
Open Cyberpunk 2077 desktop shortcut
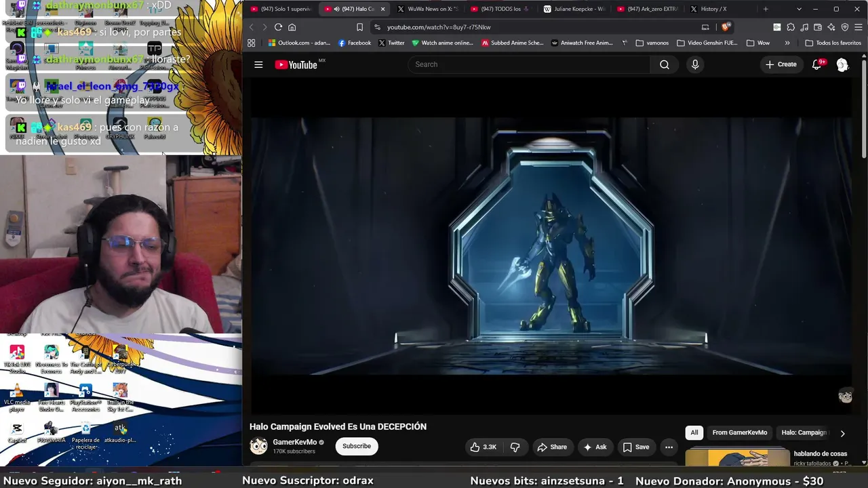click(120, 359)
